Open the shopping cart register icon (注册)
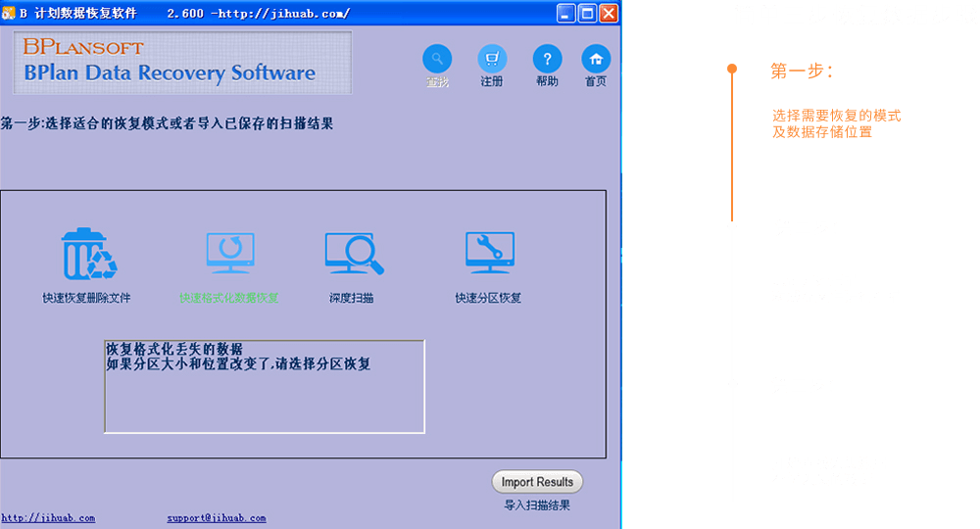The height and width of the screenshot is (529, 980). pos(492,59)
